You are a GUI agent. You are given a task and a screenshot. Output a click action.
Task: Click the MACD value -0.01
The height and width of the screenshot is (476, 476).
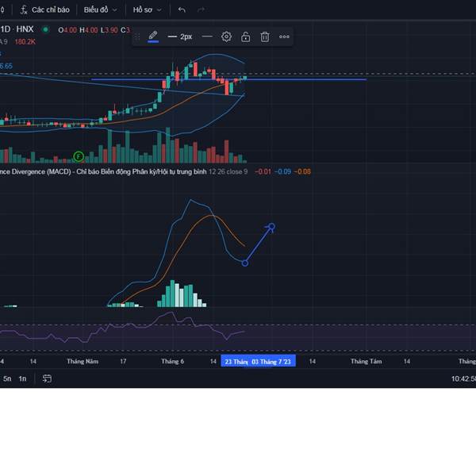pos(263,172)
